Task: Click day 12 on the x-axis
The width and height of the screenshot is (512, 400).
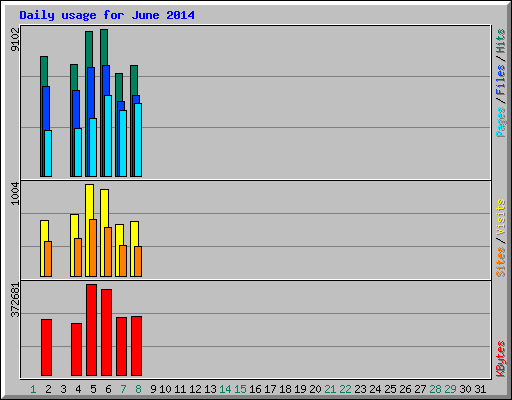Action: click(195, 389)
